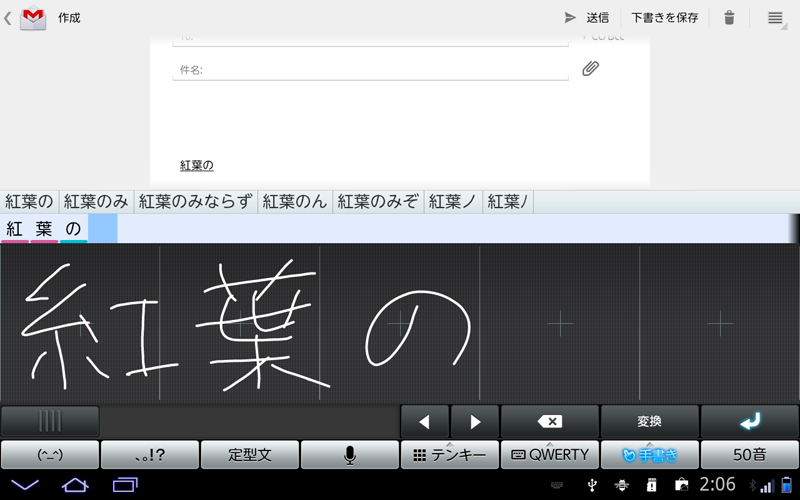Image resolution: width=800 pixels, height=500 pixels.
Task: Choose suggestion 紅葉のみぞ
Action: [x=377, y=201]
